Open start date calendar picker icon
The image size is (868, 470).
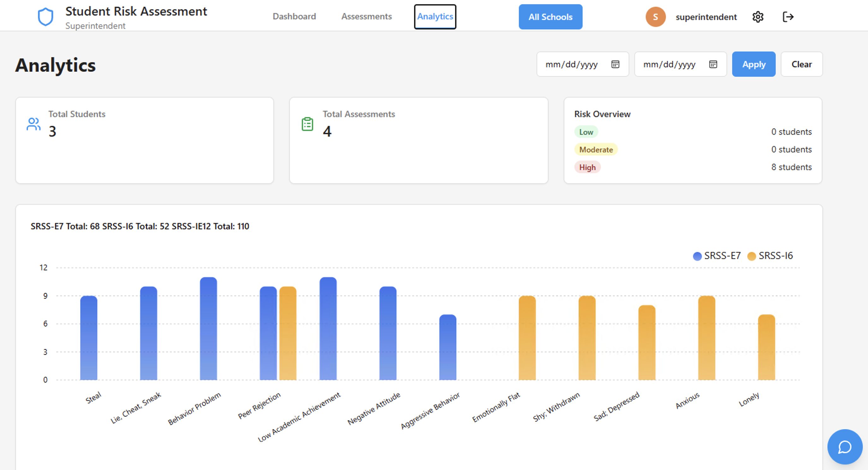(615, 64)
